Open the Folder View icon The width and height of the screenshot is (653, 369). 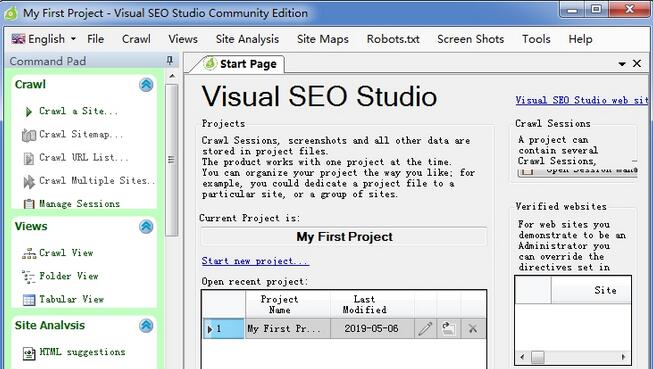coord(28,276)
